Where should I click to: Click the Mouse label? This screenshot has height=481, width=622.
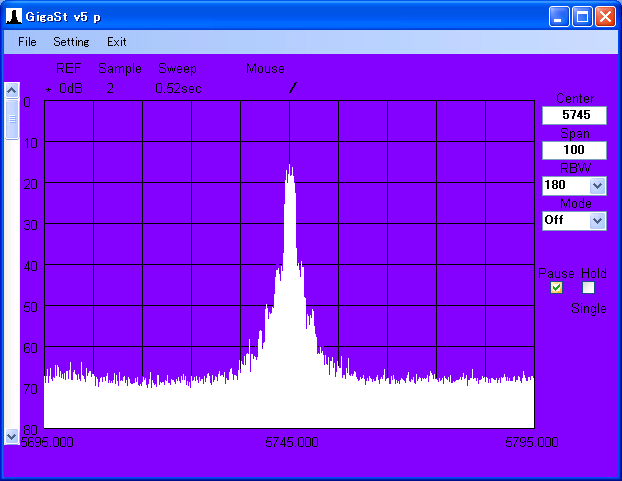tap(265, 68)
